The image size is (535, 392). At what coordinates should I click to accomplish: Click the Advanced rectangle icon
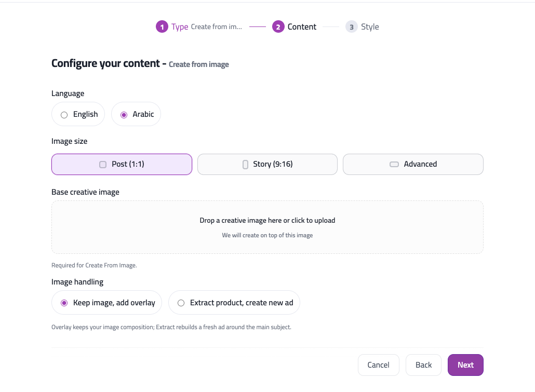pyautogui.click(x=394, y=164)
